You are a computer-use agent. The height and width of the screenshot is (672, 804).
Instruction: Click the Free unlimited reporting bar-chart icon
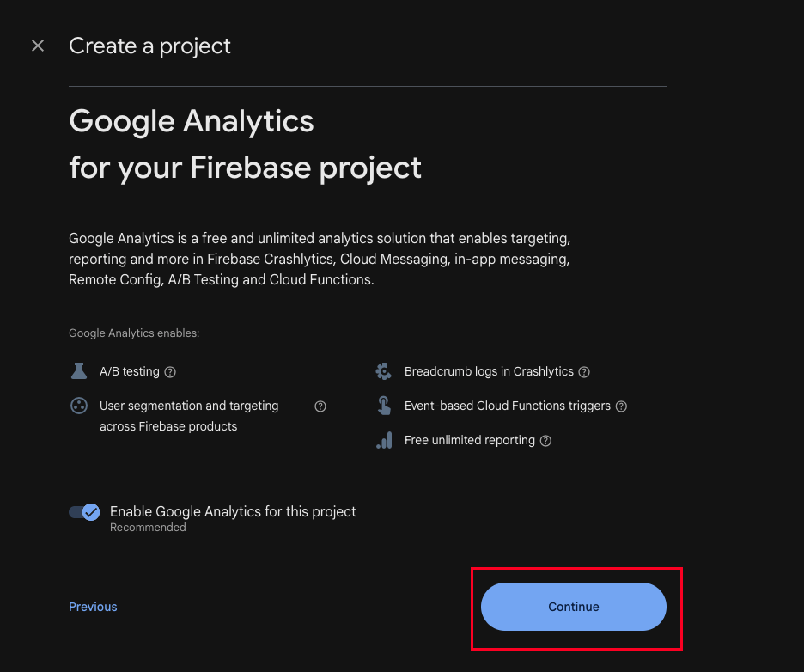click(384, 440)
